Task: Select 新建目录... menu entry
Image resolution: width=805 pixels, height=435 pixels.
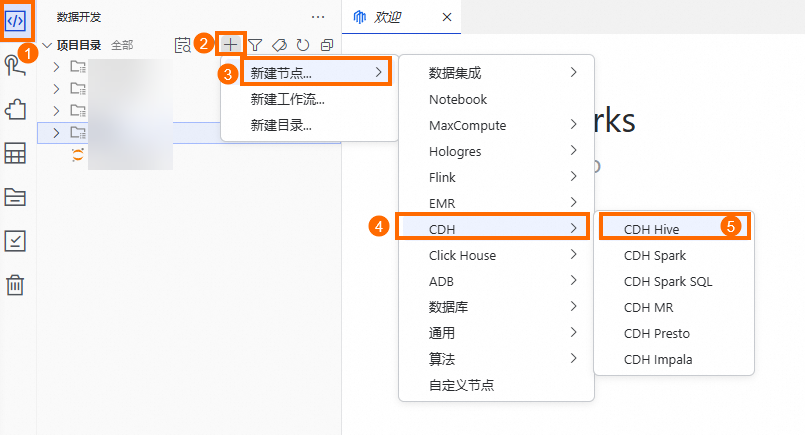Action: coord(310,125)
